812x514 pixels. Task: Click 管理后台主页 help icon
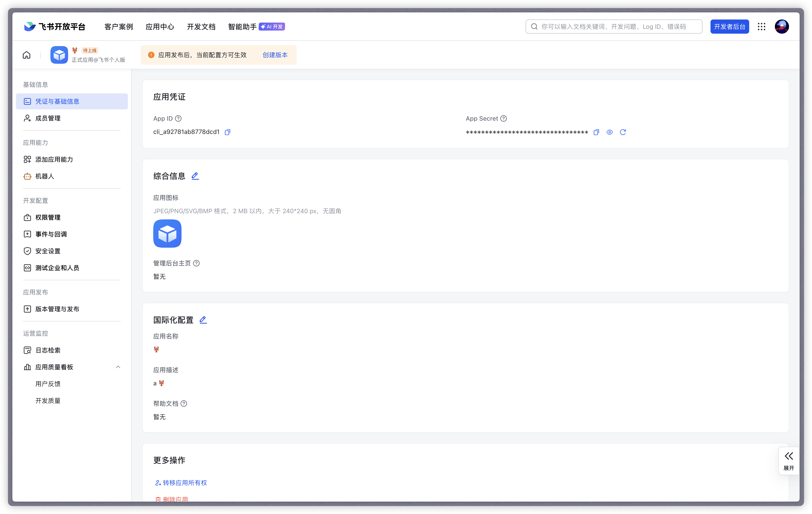coord(196,263)
